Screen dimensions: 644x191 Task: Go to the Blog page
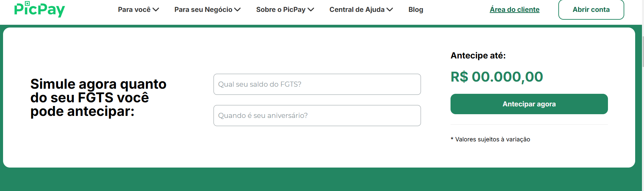[x=416, y=10]
